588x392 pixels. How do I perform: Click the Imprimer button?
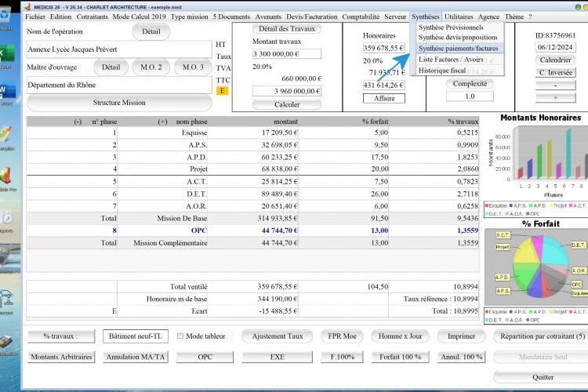(x=461, y=336)
